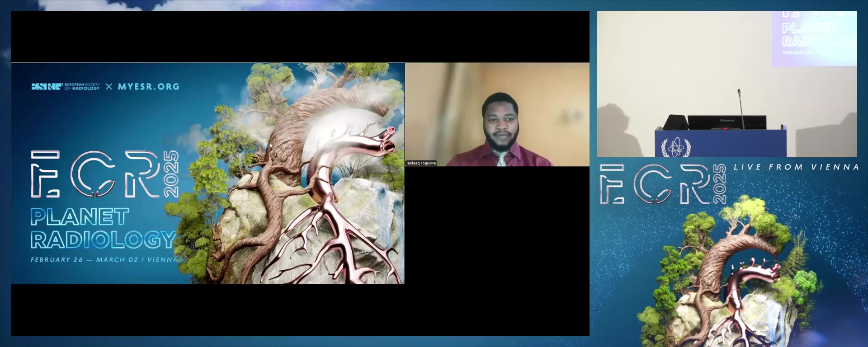Click the Taofeeq Togunwa name label
Screen dimensions: 868x347
421,163
